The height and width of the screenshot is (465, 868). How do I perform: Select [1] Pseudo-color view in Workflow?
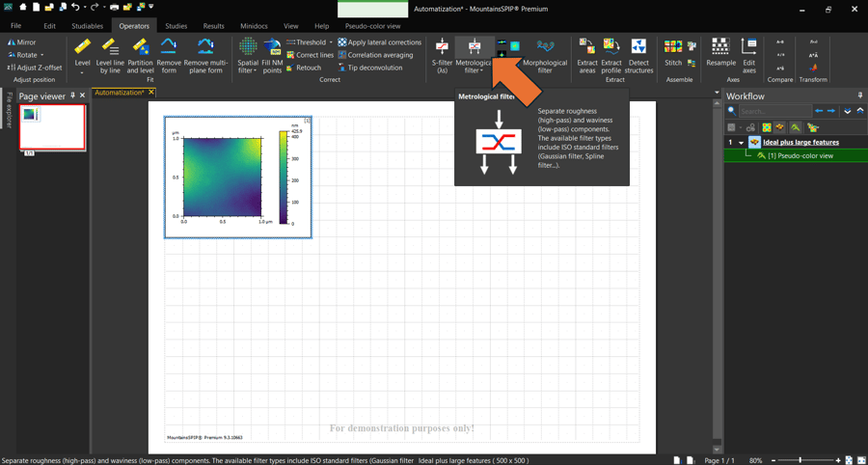coord(795,155)
